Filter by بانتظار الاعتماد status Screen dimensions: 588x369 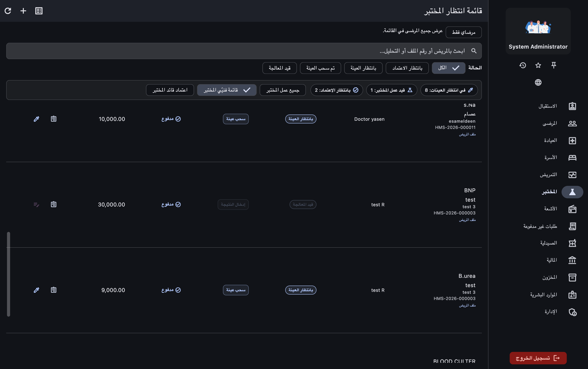[x=407, y=68]
